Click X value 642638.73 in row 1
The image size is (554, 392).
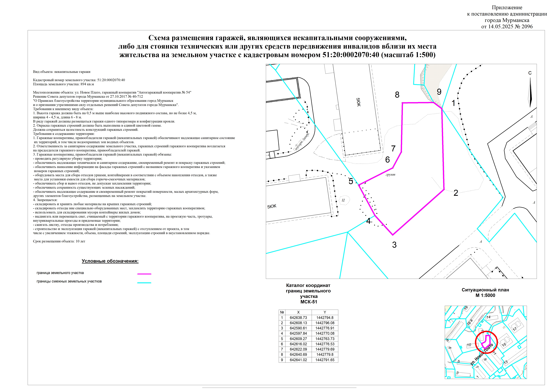[298, 318]
